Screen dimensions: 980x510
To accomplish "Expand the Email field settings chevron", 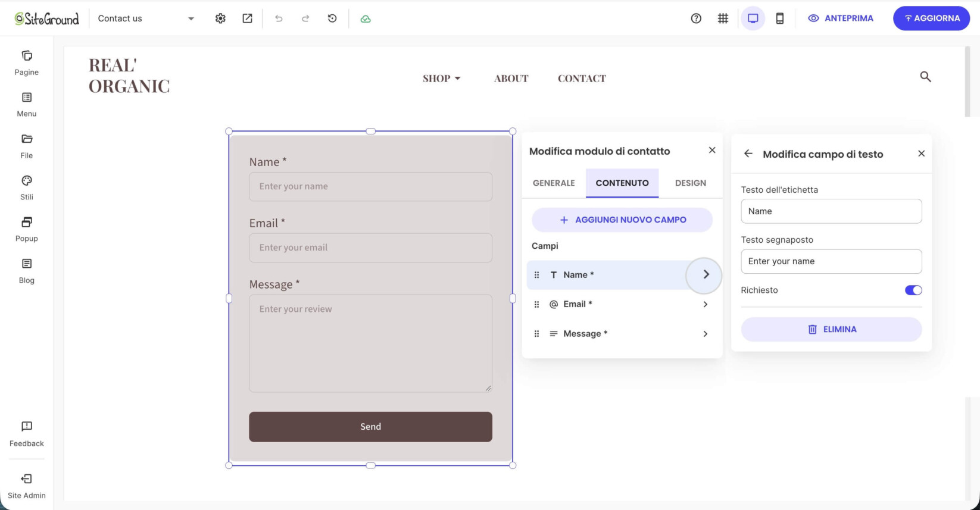I will (706, 304).
